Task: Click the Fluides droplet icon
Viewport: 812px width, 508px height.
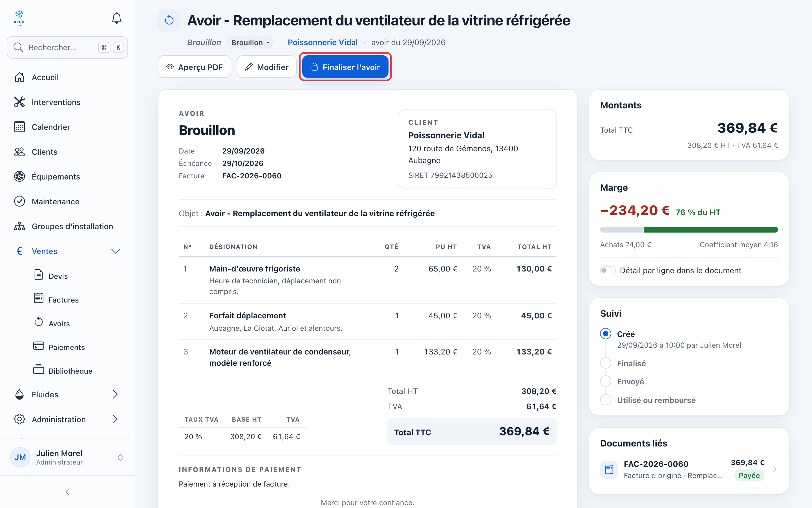Action: pyautogui.click(x=19, y=395)
